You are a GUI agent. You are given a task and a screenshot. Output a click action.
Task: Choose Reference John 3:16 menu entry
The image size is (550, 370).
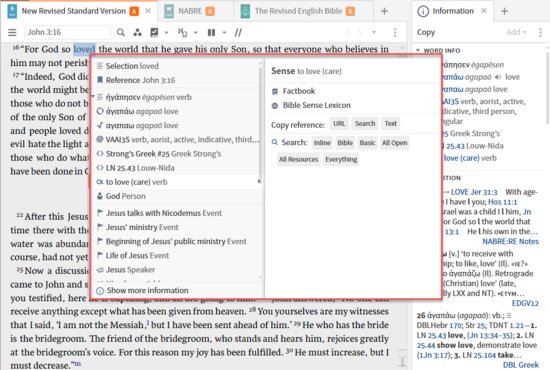point(176,80)
